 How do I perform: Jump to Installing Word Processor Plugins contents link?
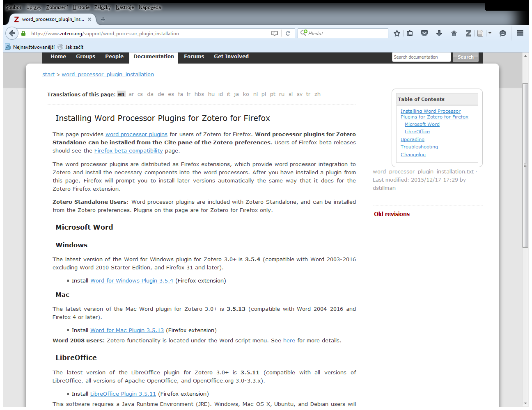[434, 114]
